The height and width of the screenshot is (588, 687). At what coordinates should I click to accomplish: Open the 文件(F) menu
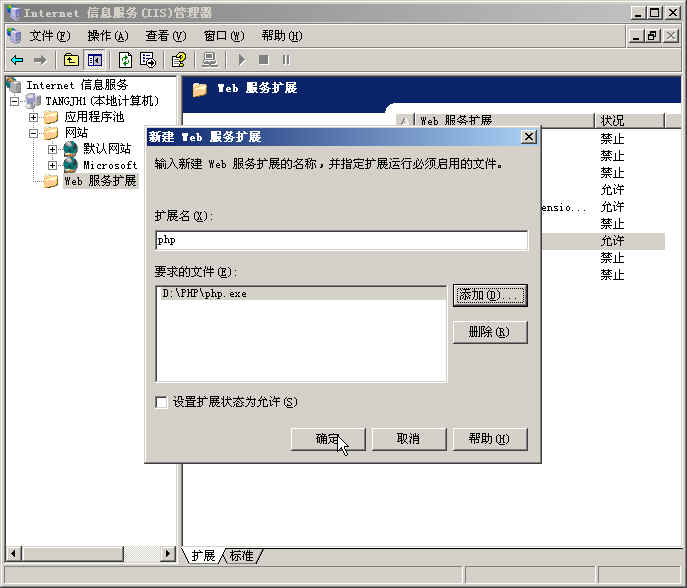point(50,35)
